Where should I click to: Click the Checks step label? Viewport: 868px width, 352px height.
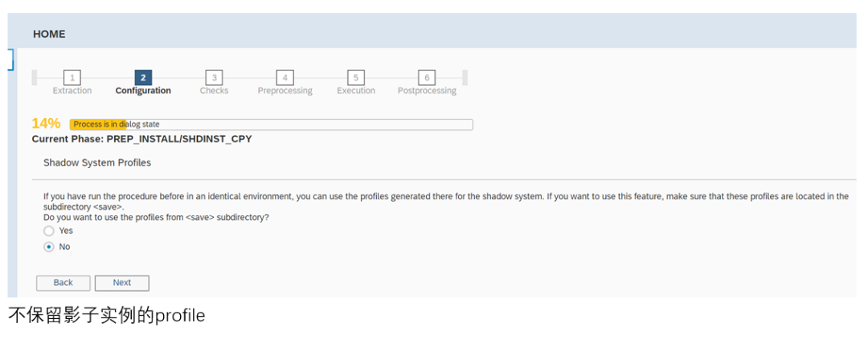[214, 91]
